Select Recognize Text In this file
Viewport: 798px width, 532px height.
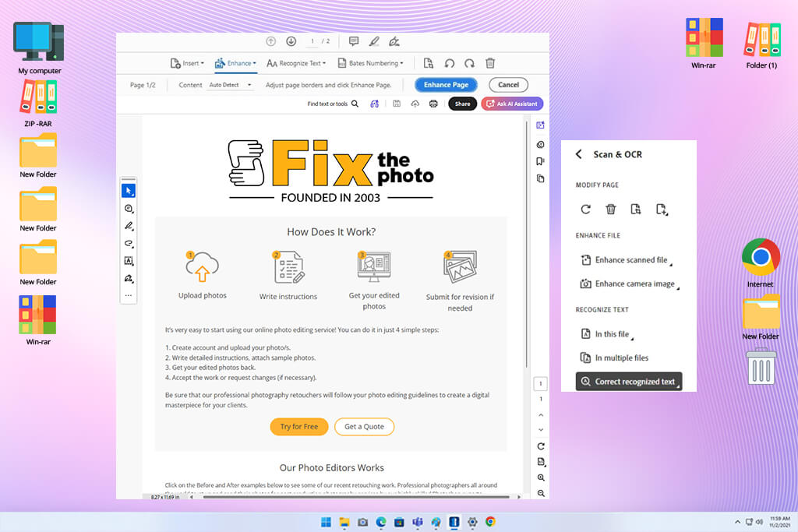[x=606, y=334]
